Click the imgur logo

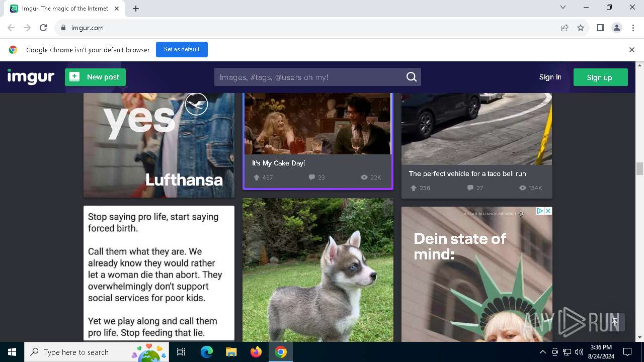[31, 77]
